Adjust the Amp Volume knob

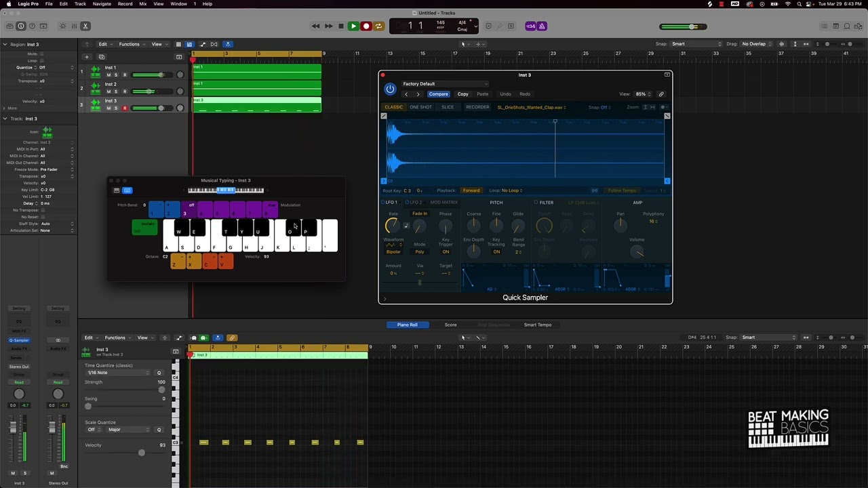click(x=637, y=252)
